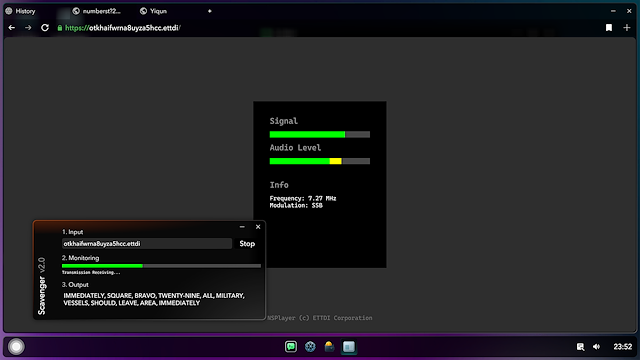
Task: Reload the page with the refresh icon
Action: (x=45, y=28)
